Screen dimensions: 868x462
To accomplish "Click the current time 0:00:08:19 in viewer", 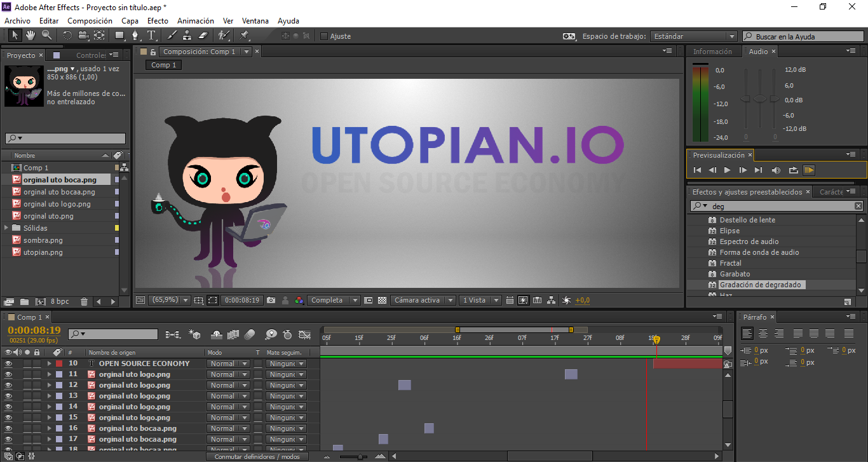I will point(242,300).
